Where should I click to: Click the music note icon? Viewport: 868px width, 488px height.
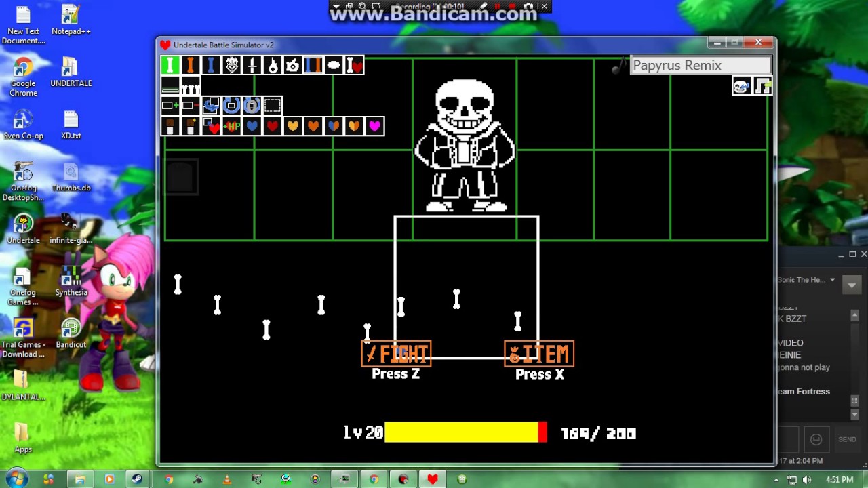tap(619, 66)
